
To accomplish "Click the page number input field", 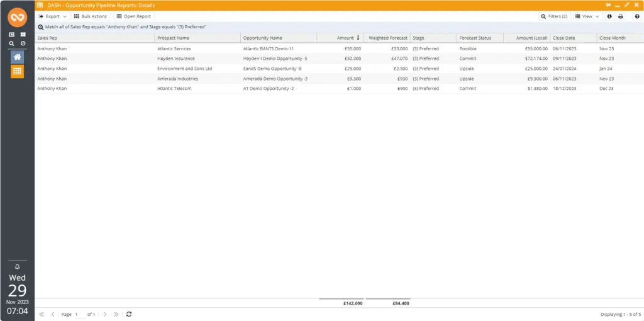I will 79,315.
